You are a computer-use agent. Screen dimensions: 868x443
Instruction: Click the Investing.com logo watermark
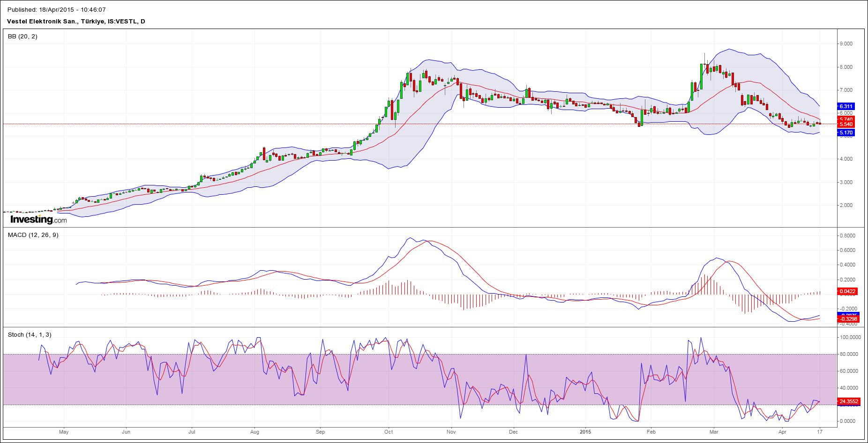pyautogui.click(x=38, y=219)
